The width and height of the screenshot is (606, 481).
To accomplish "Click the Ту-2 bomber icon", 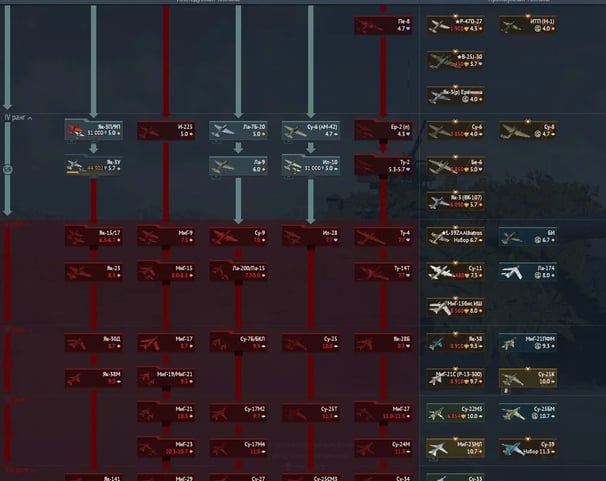I will coord(383,165).
